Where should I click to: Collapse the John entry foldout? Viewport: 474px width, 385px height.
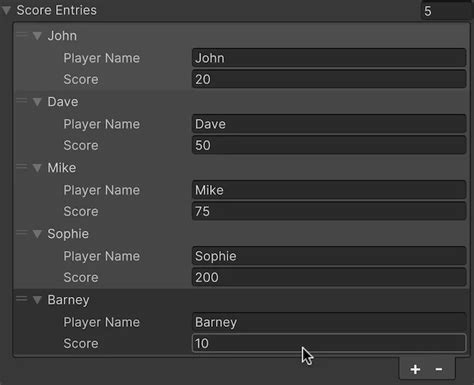point(37,36)
